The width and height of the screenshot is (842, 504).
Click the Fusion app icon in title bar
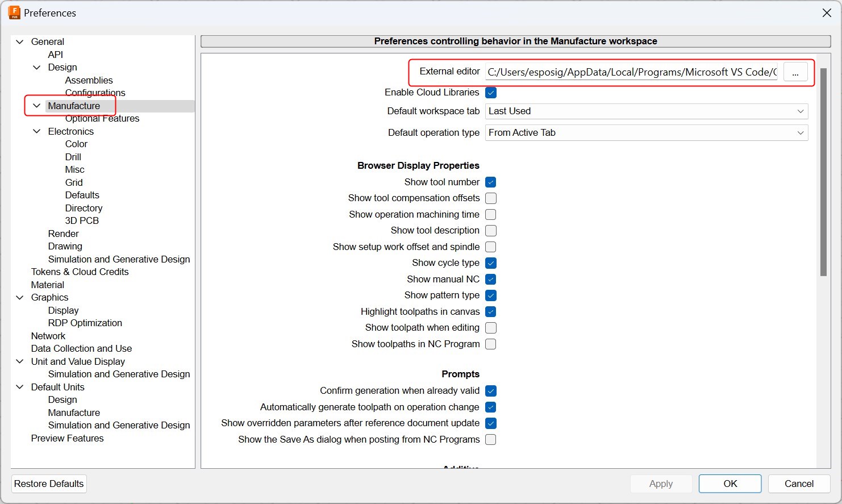[14, 13]
